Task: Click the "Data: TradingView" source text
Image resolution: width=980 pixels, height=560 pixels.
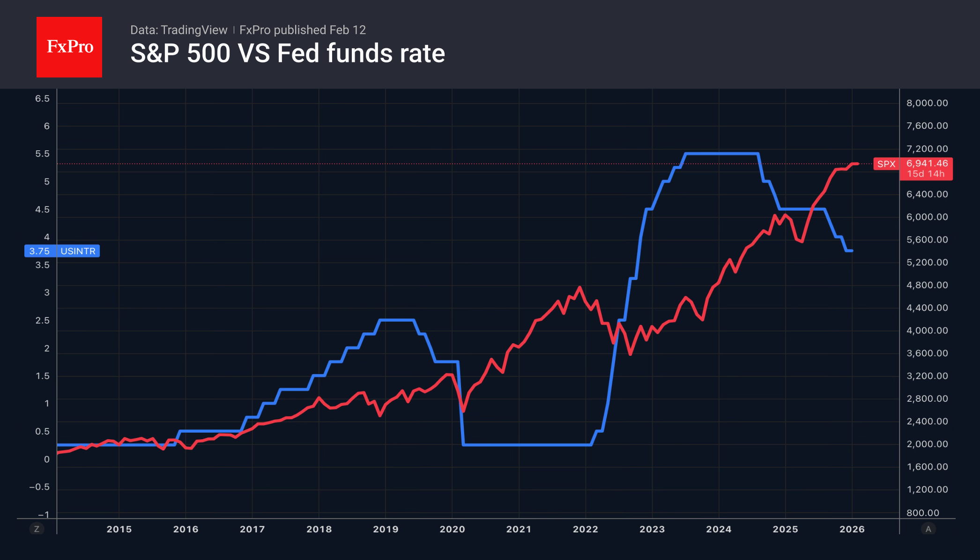Action: [178, 30]
